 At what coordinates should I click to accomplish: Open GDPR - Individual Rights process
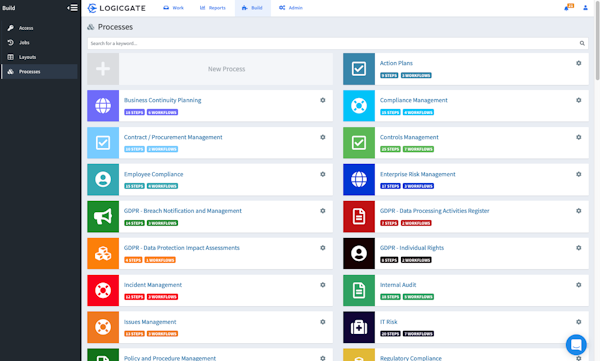pyautogui.click(x=412, y=248)
